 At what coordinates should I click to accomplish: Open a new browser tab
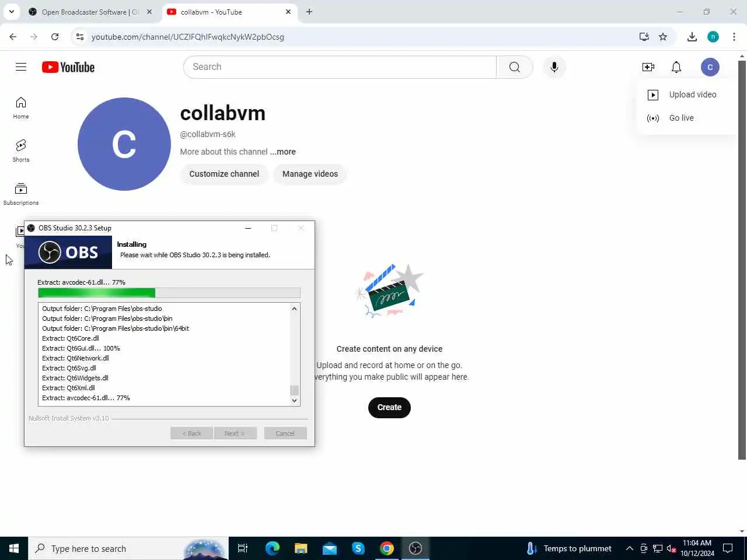[309, 12]
